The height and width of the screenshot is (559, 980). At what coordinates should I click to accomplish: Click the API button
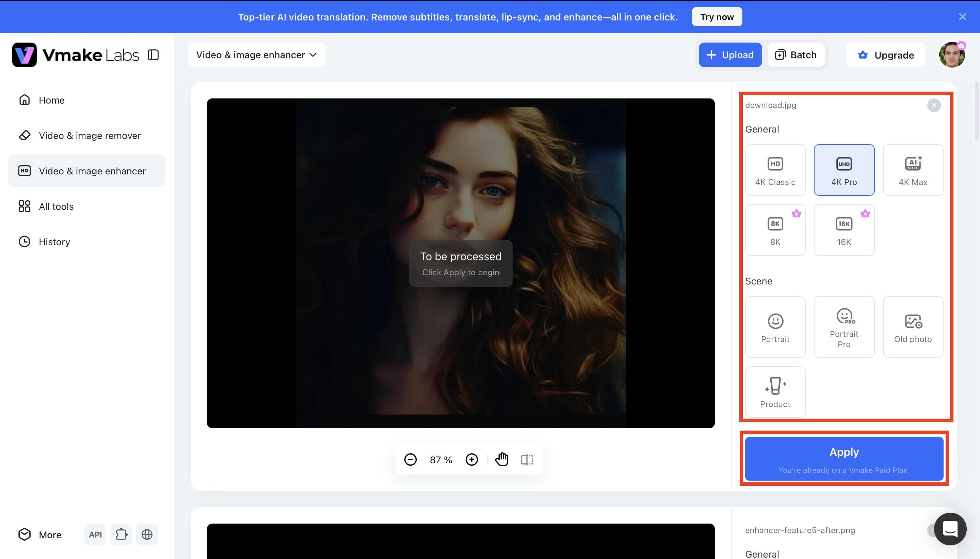tap(95, 534)
